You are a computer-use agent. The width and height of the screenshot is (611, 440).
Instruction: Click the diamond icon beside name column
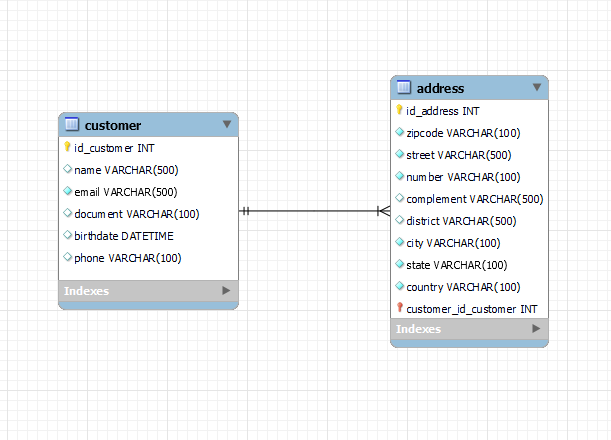(67, 169)
